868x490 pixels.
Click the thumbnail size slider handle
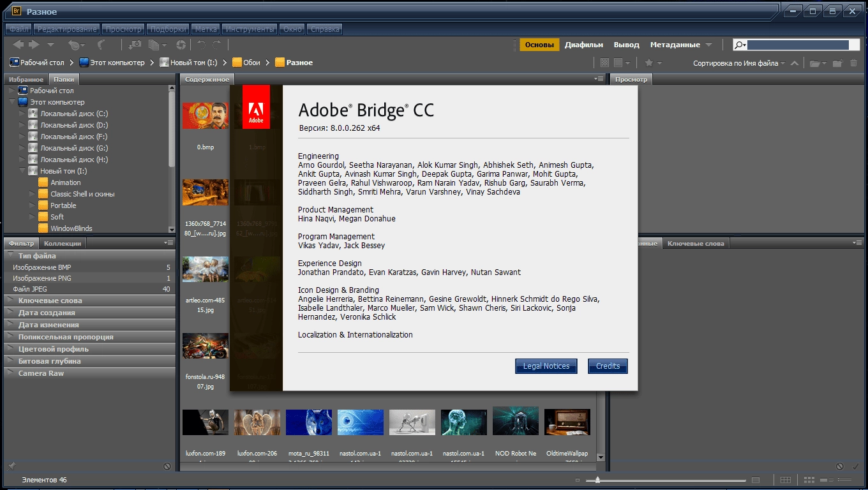click(x=597, y=480)
